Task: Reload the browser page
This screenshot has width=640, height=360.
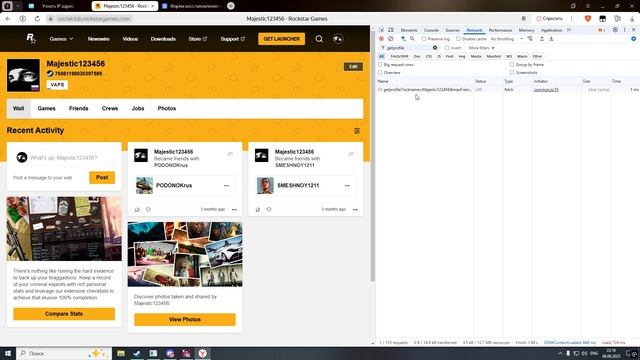Action: 37,19
